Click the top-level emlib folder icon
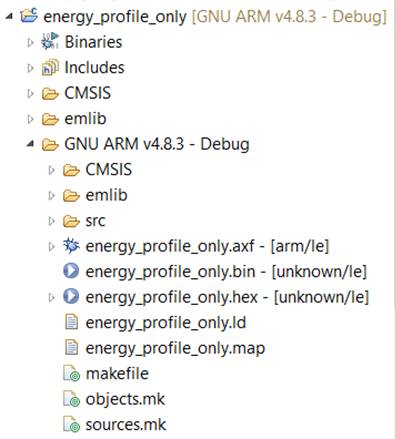Screen dimensions: 395x439 click(50, 119)
